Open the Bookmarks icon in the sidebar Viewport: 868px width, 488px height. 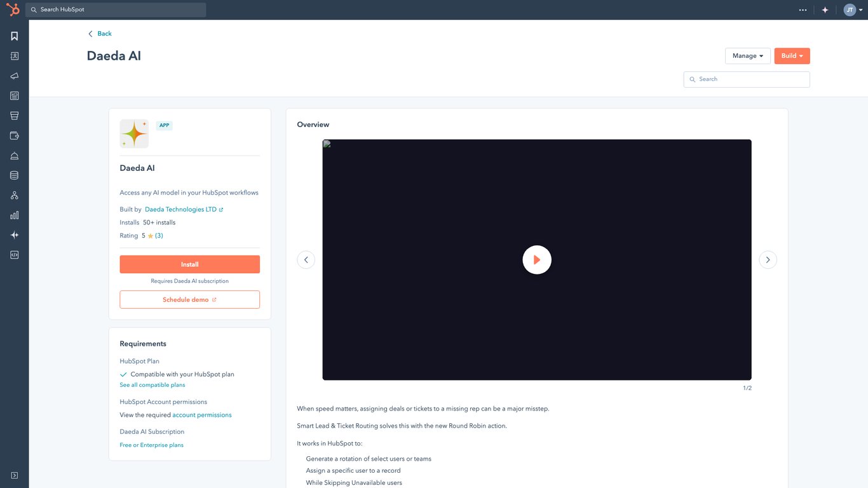[x=14, y=36]
